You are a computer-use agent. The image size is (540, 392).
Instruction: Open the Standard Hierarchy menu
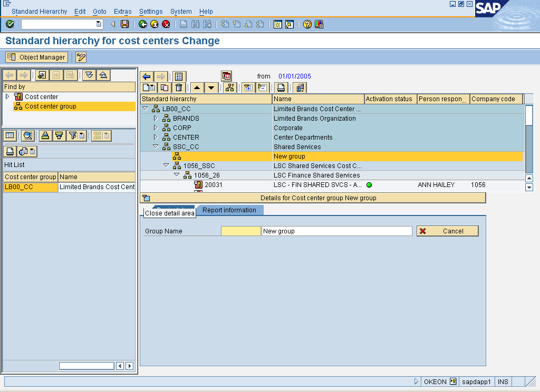click(39, 12)
